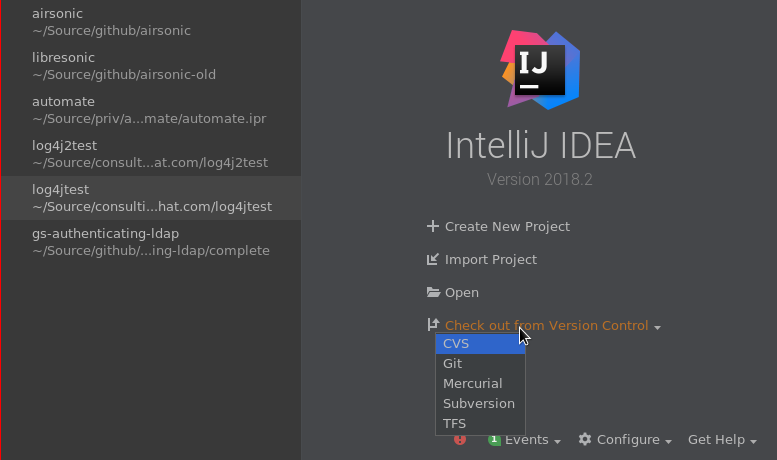This screenshot has width=777, height=460.
Task: Select CVS from the checkout menu
Action: pos(480,344)
